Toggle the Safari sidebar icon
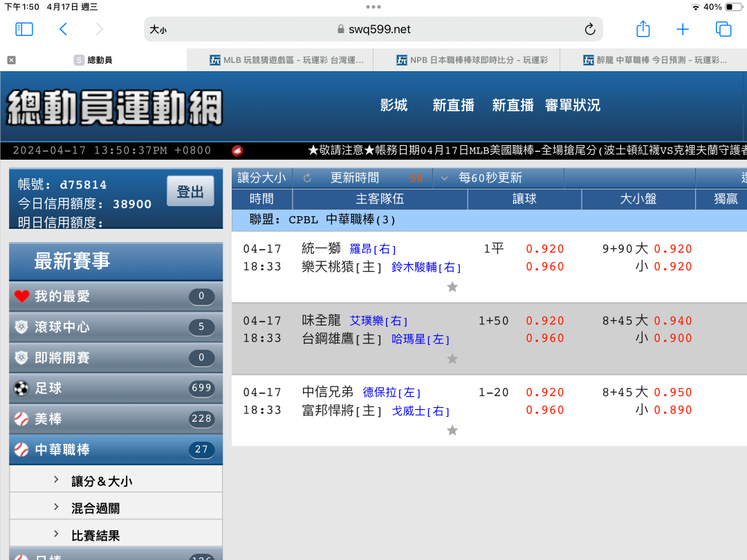Screen dimensions: 747x560 point(24,30)
